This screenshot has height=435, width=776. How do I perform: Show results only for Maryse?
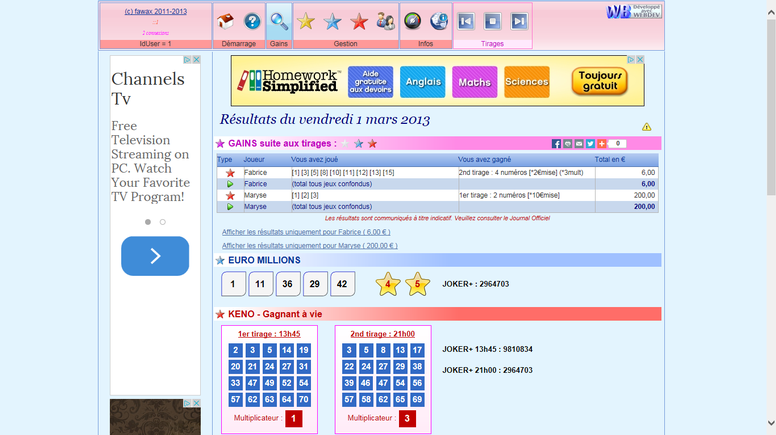[x=310, y=245]
